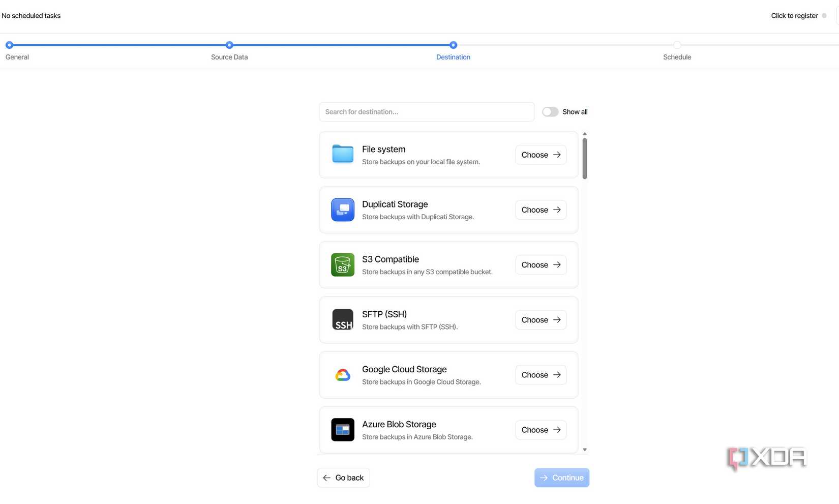Click the No scheduled tasks status text
The image size is (839, 504).
[31, 16]
